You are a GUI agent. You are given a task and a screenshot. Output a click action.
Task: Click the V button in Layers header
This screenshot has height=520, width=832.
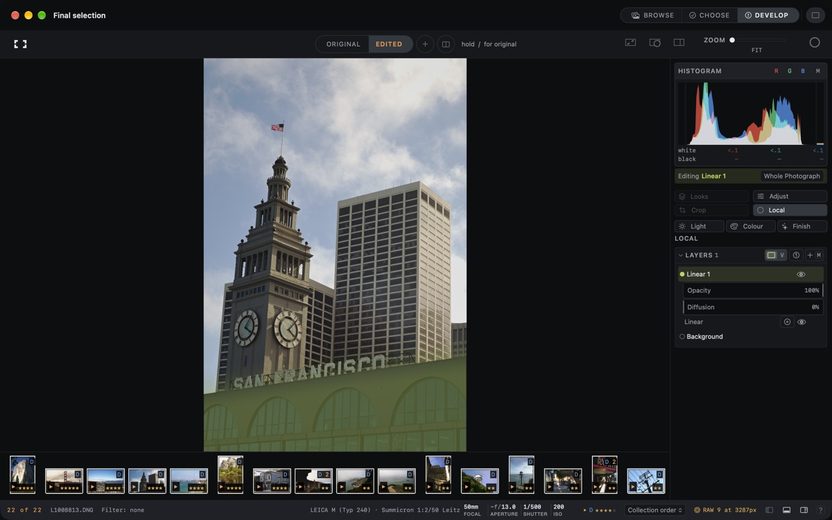tap(782, 255)
